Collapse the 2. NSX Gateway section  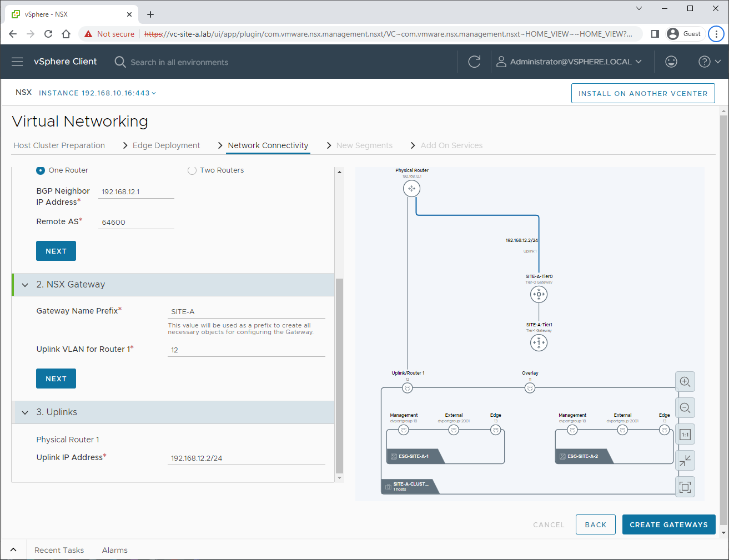[25, 285]
